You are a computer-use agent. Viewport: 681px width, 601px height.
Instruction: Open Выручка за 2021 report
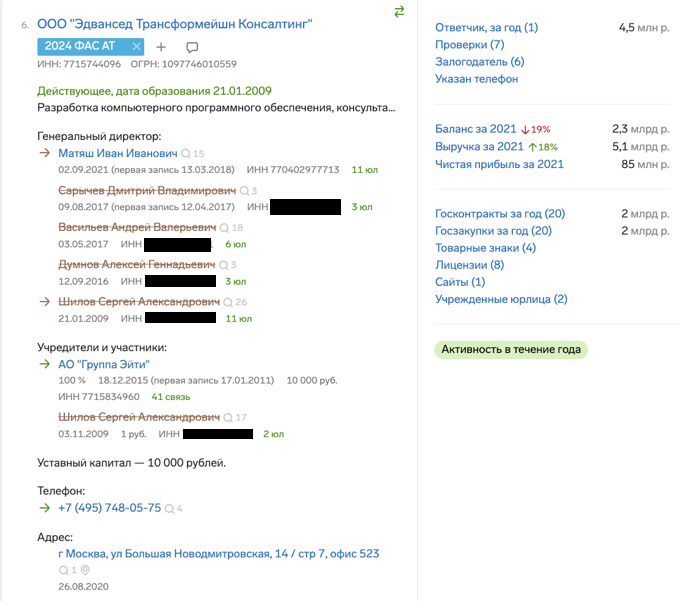pos(479,146)
